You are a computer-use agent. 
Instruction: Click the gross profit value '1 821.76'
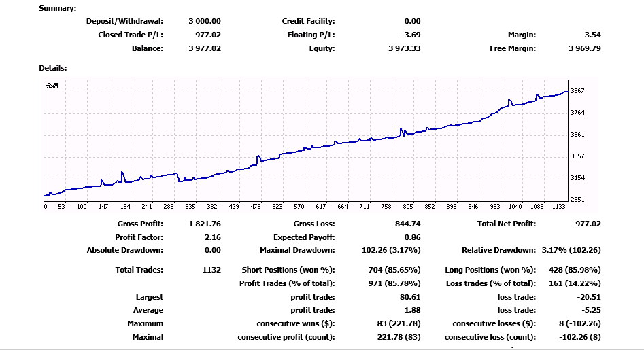tap(205, 224)
